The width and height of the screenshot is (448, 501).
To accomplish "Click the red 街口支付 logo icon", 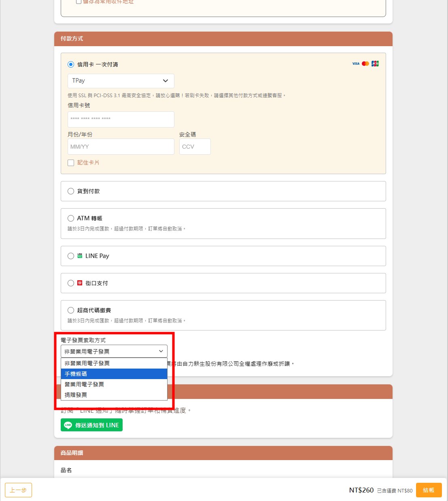I will click(80, 283).
